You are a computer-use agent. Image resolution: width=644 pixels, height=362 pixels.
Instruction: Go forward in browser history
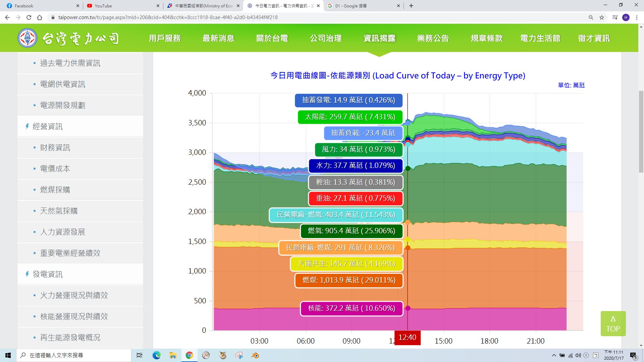click(x=18, y=17)
